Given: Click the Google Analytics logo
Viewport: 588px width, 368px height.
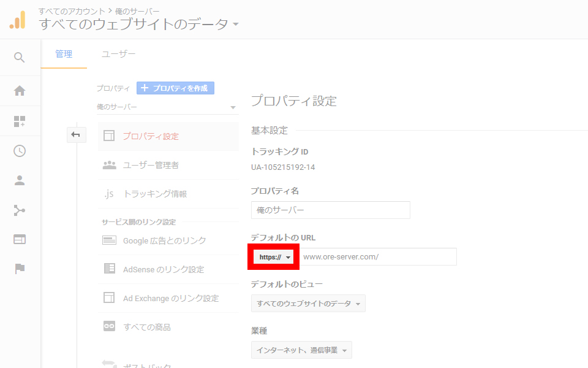Looking at the screenshot, I should pos(18,20).
